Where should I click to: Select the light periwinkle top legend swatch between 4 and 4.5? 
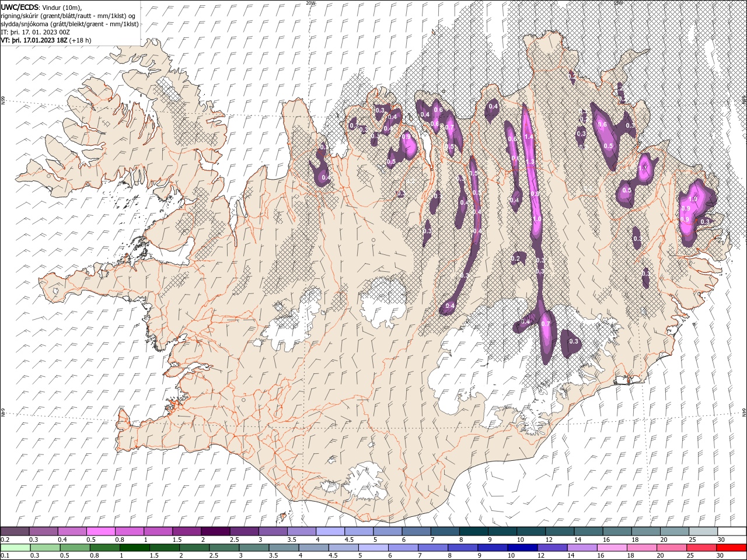[330, 531]
